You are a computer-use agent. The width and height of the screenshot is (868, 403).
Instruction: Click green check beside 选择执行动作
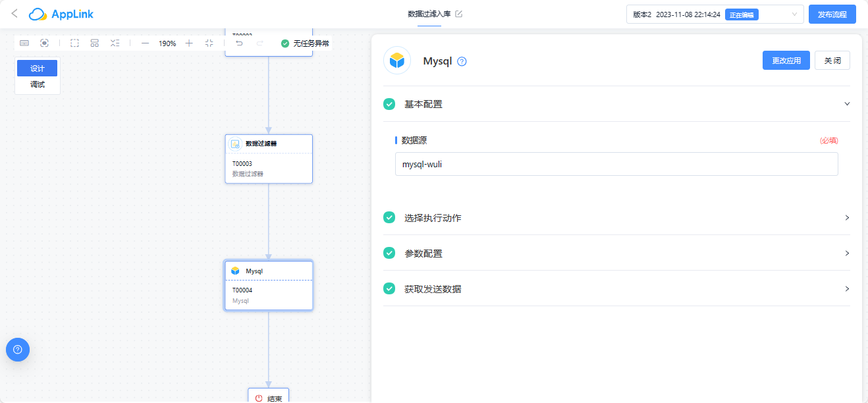pos(389,217)
